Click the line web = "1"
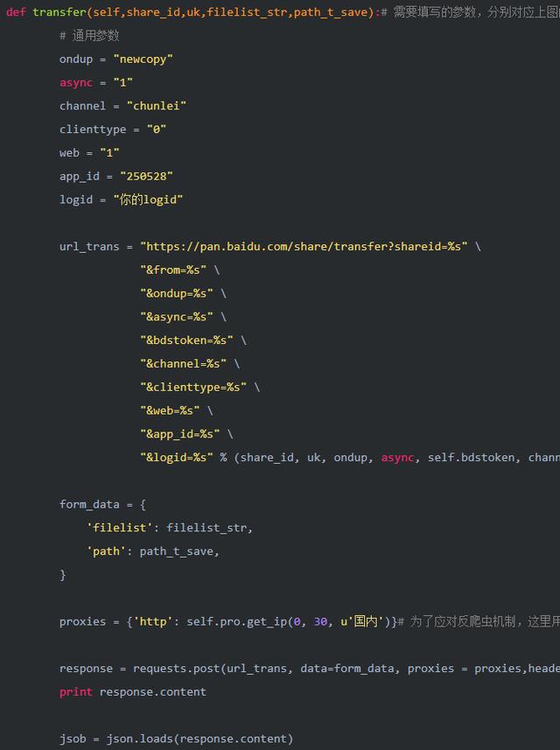Viewport: 560px width, 750px height. (x=89, y=152)
